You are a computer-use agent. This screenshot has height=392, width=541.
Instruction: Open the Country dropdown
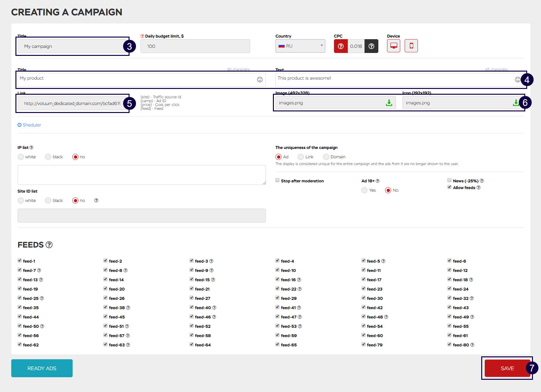[300, 46]
